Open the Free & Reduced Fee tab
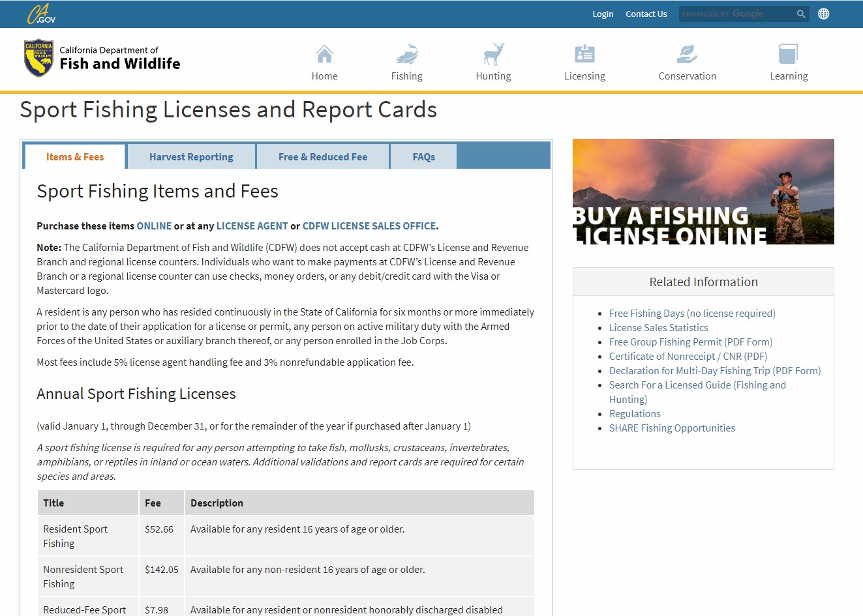 click(x=323, y=157)
